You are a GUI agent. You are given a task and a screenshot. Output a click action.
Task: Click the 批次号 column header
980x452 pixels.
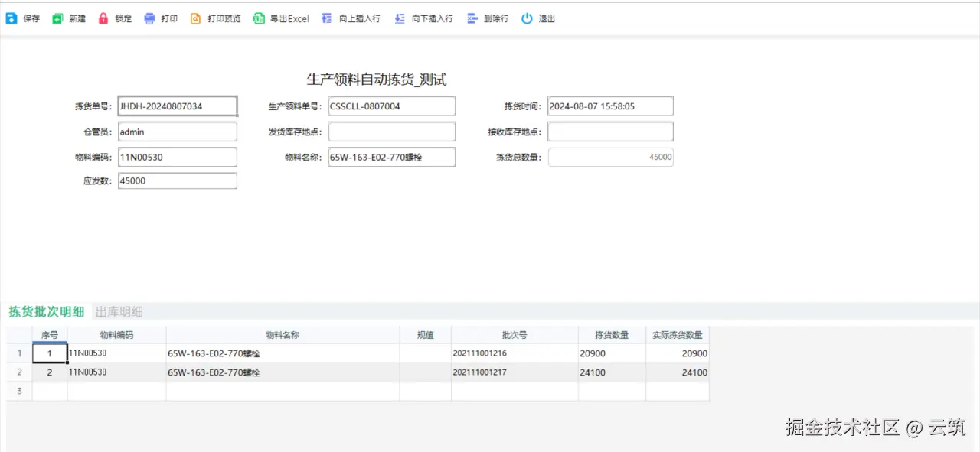point(514,334)
